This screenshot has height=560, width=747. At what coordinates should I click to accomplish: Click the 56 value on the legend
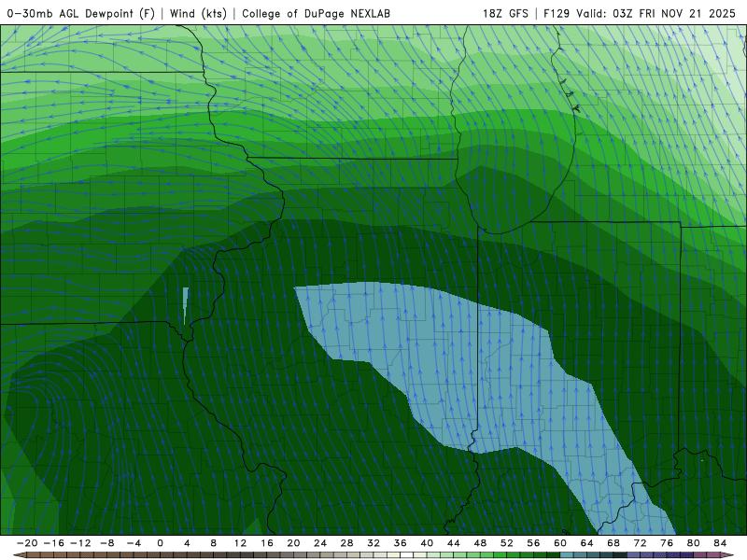[x=533, y=543]
